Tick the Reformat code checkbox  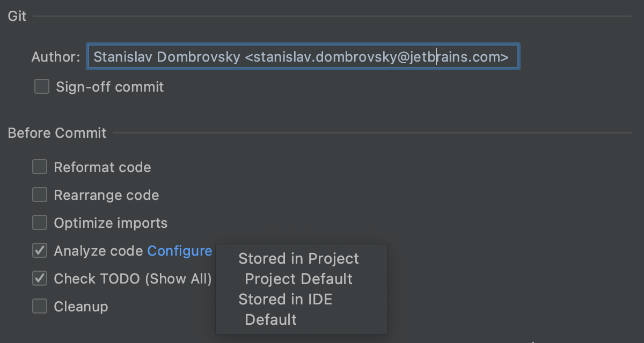(40, 167)
